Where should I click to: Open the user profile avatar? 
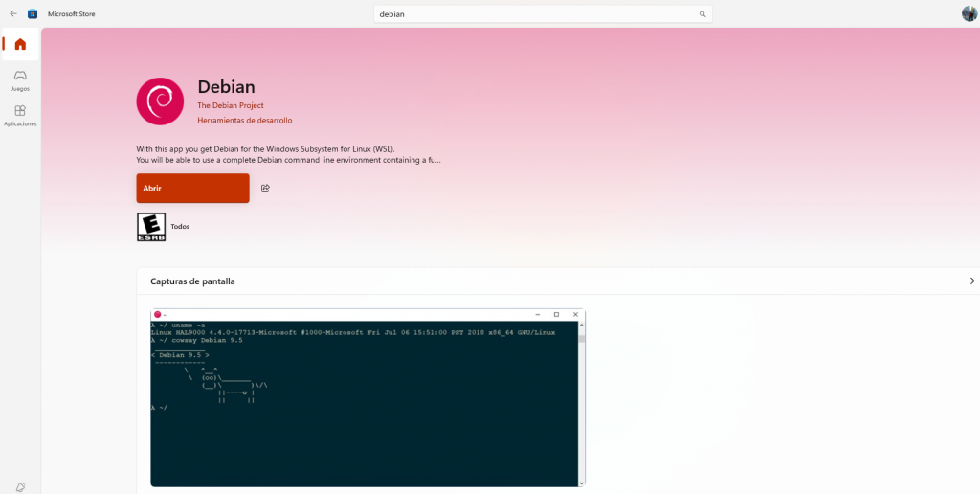coord(969,13)
